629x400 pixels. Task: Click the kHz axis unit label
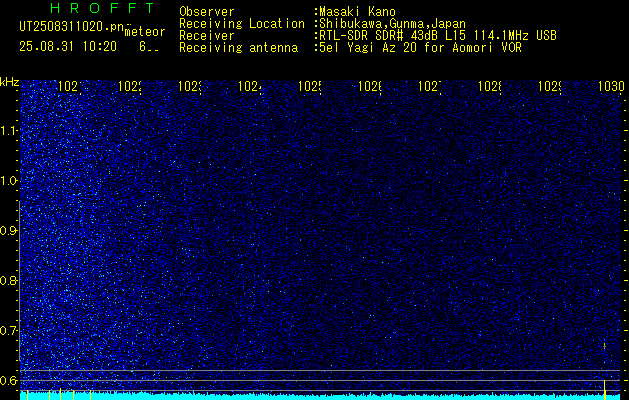[10, 82]
